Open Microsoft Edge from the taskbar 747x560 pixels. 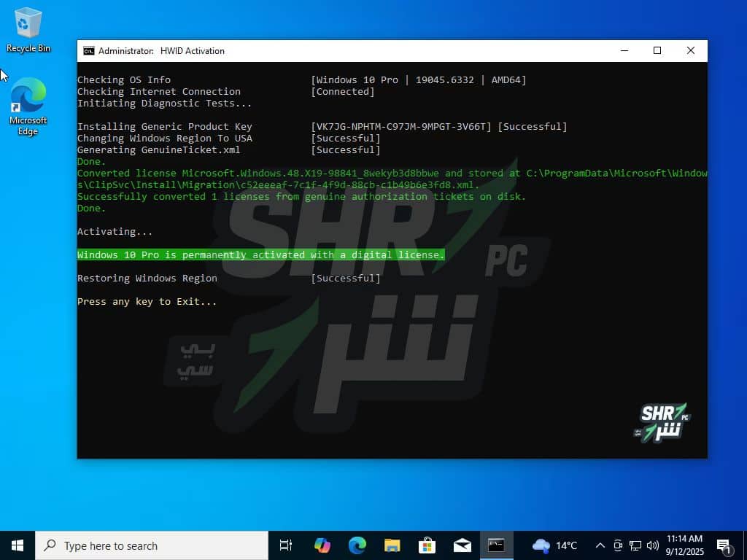coord(357,545)
